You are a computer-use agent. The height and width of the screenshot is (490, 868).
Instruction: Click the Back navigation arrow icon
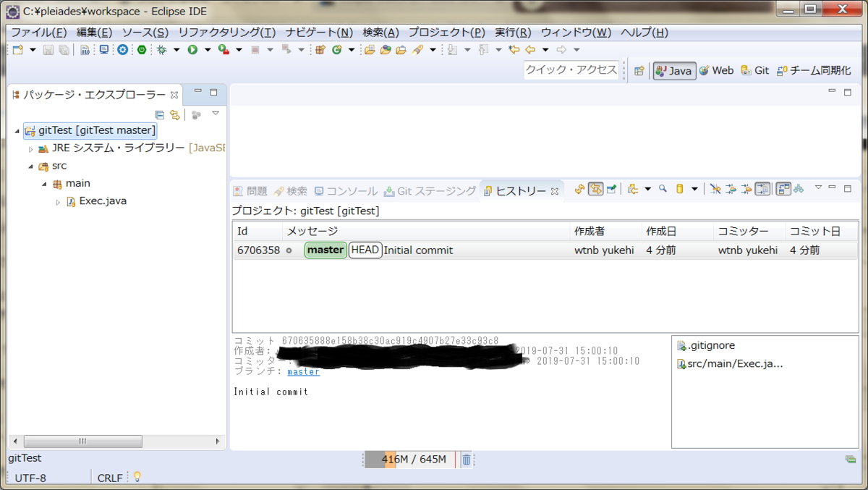tap(530, 50)
